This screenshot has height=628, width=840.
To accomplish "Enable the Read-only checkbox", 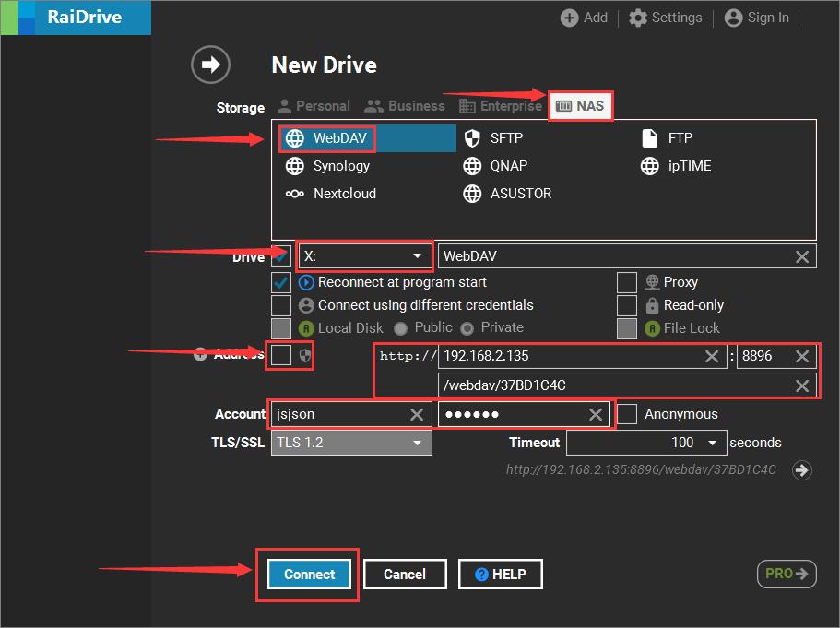I will pos(627,305).
